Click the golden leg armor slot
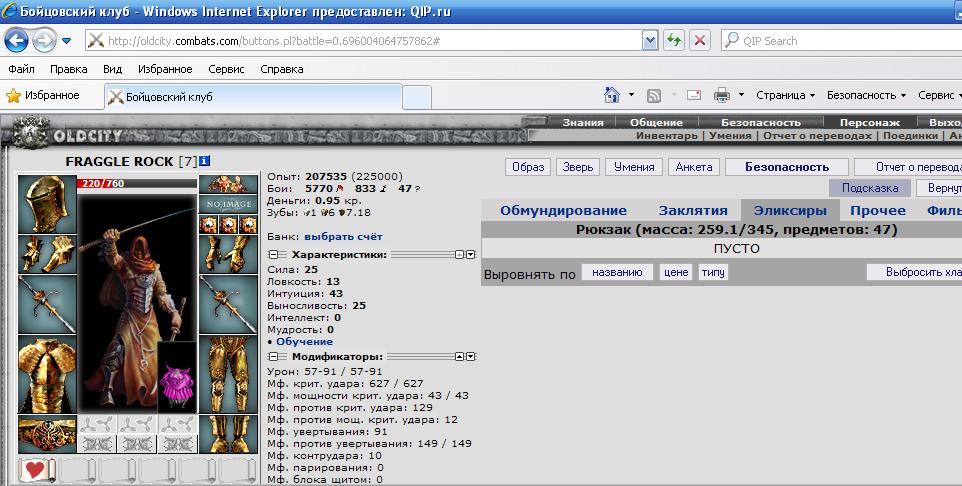The width and height of the screenshot is (962, 486). (x=228, y=374)
